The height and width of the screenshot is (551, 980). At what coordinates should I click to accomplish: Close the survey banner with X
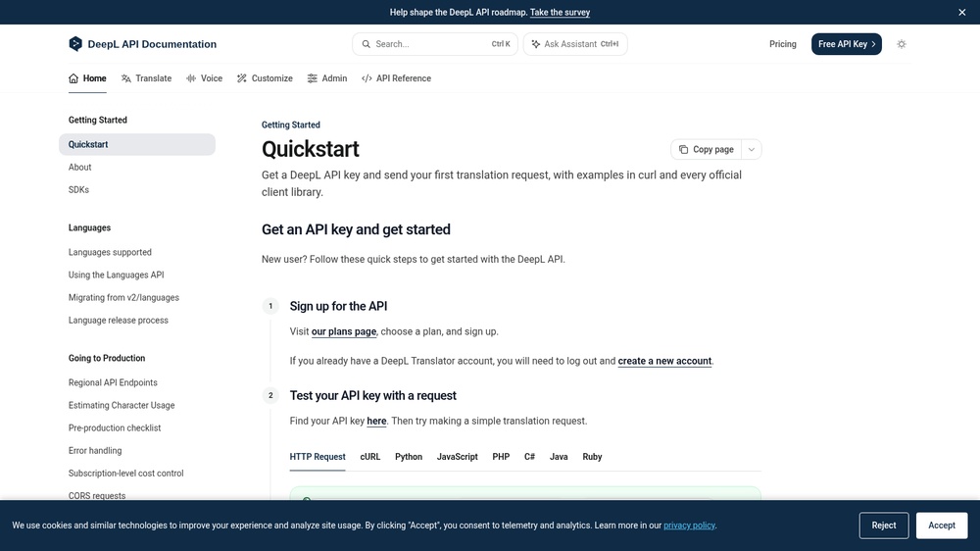coord(962,12)
